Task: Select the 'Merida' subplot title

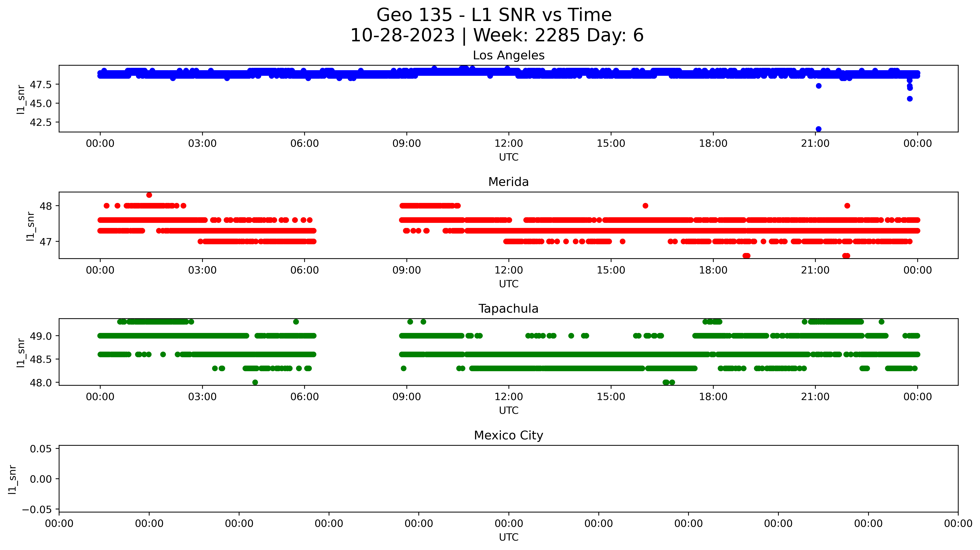Action: point(509,182)
